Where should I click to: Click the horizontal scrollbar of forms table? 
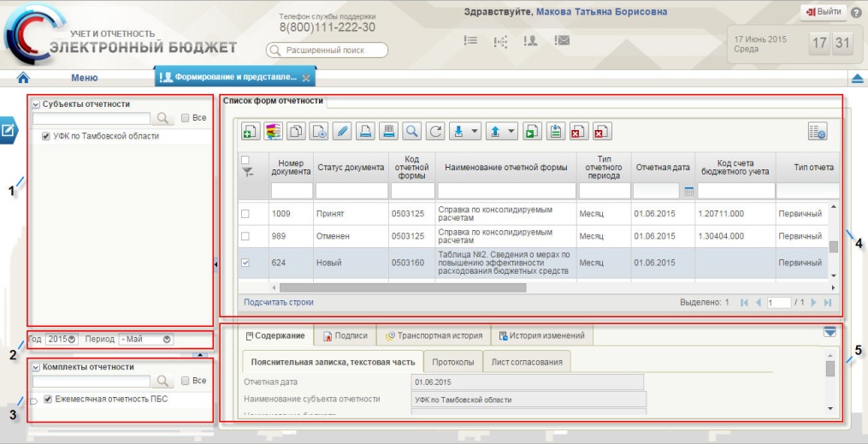[403, 288]
